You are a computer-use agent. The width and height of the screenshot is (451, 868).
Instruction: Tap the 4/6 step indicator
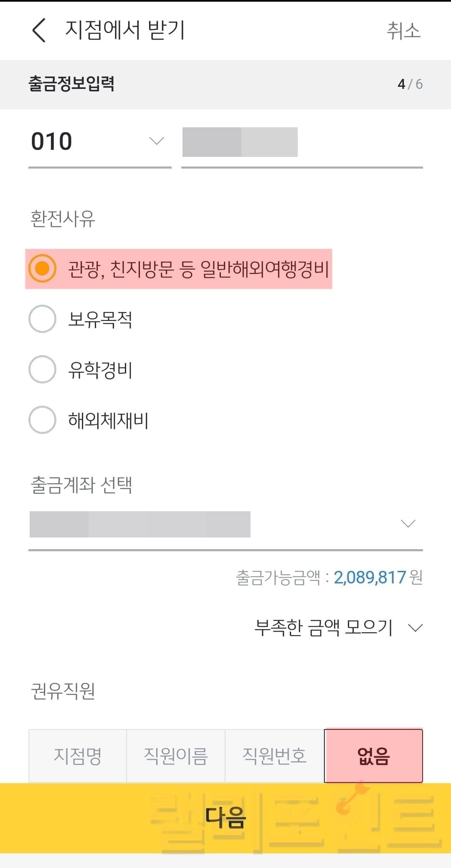(410, 84)
